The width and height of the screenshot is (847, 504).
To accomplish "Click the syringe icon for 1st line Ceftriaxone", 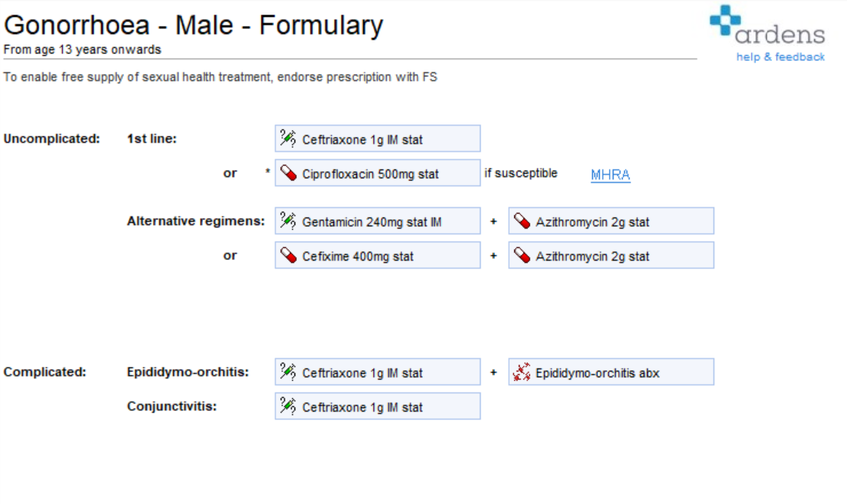I will (288, 139).
